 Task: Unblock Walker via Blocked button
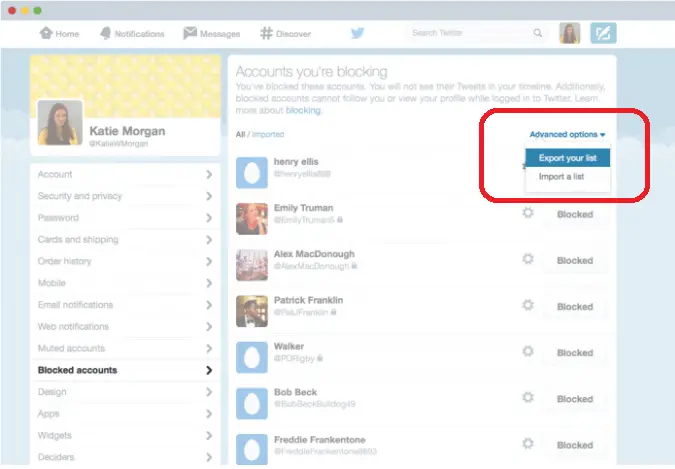pos(575,353)
